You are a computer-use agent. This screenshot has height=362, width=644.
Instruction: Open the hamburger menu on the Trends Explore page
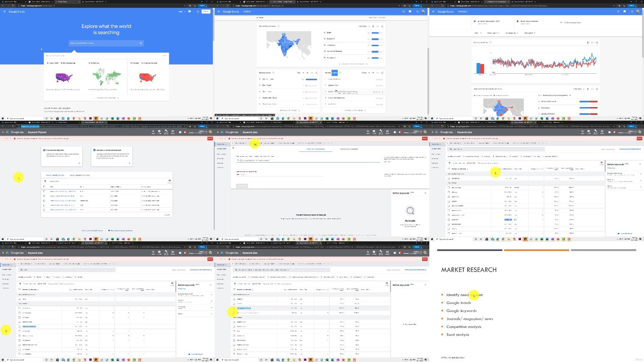click(219, 11)
